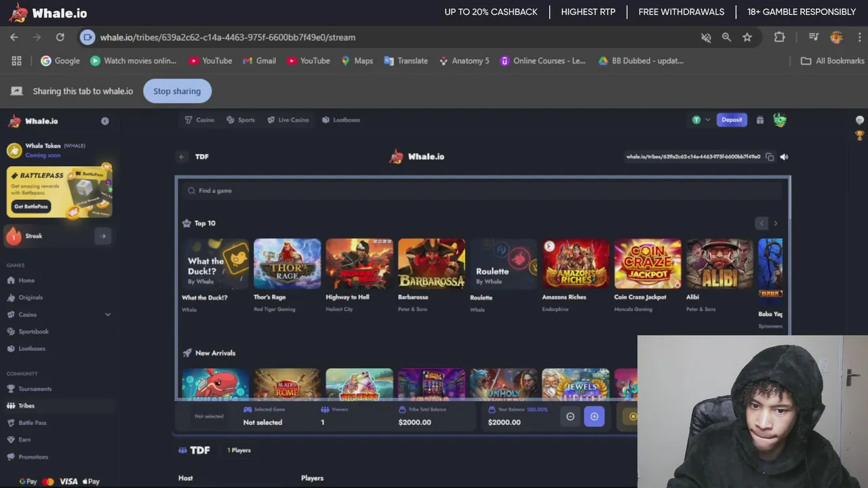Image resolution: width=868 pixels, height=488 pixels.
Task: Bookmark this page with star icon
Action: click(x=747, y=37)
